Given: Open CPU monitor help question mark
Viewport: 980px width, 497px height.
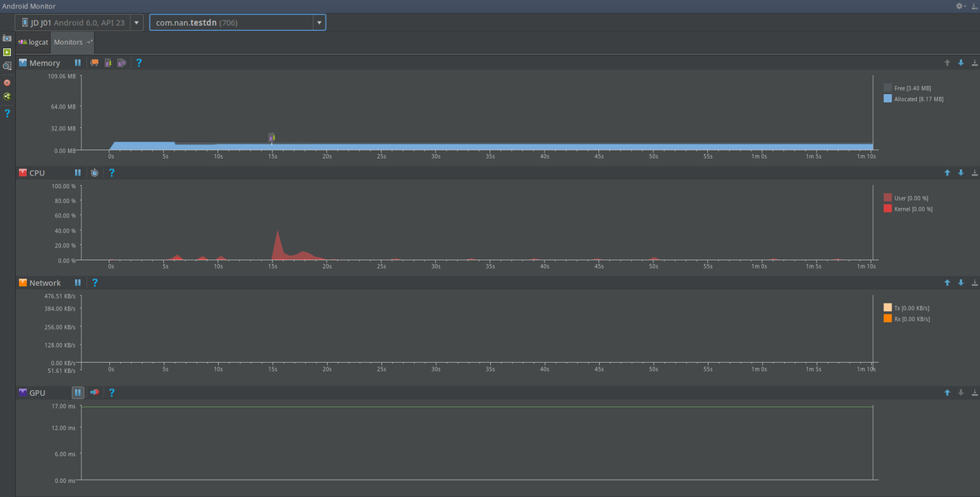Looking at the screenshot, I should (111, 172).
